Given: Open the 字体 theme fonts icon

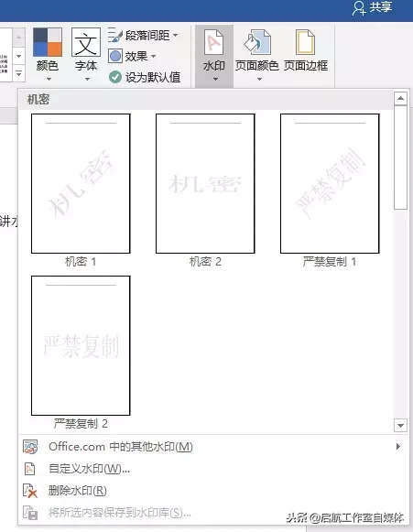Looking at the screenshot, I should coord(86,42).
